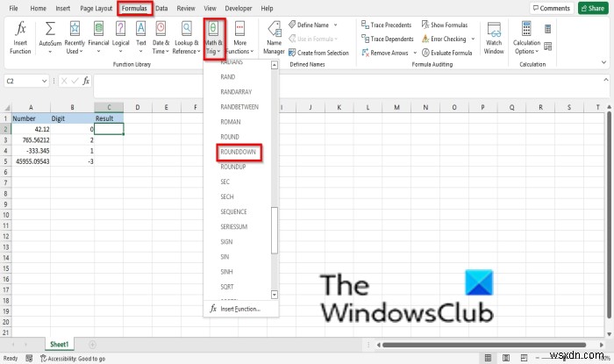614x364 pixels.
Task: Select SEQUENCE from the list
Action: point(233,211)
